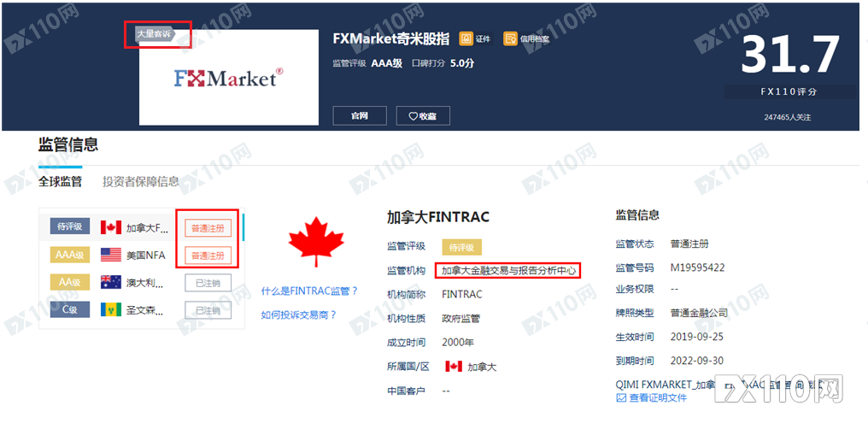Click the 口碑打分 5.0分 rating text
The image size is (868, 423).
[x=443, y=63]
